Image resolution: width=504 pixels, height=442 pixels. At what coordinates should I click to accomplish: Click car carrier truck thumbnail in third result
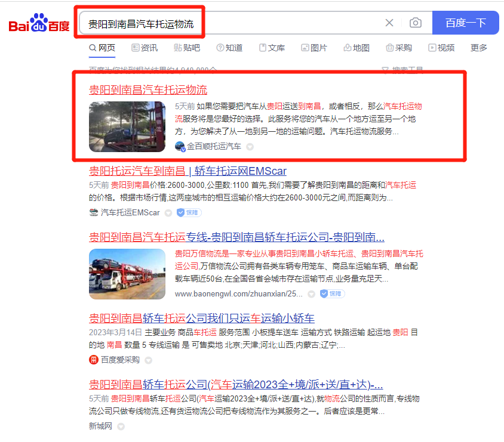[x=127, y=274]
